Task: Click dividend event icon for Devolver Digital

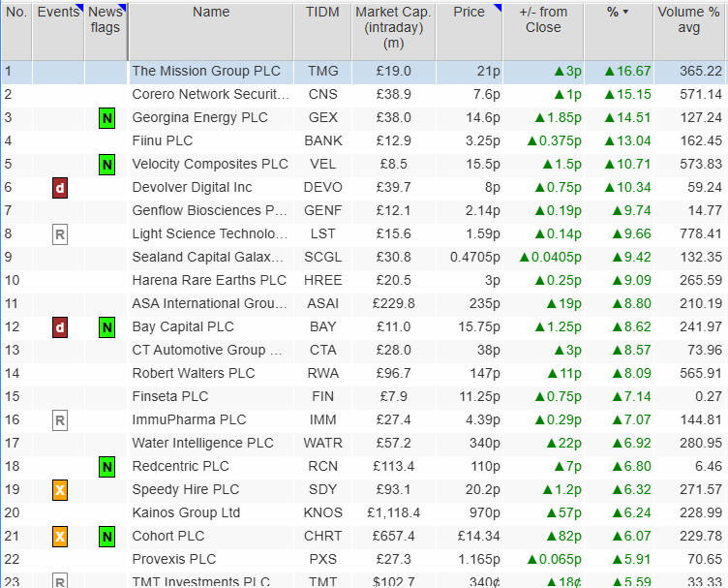Action: click(60, 188)
